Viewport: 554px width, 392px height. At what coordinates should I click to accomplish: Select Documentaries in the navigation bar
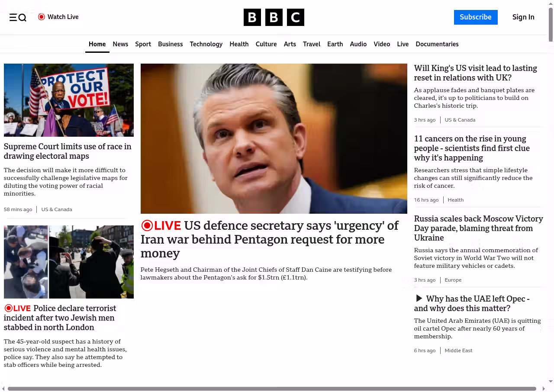tap(437, 44)
